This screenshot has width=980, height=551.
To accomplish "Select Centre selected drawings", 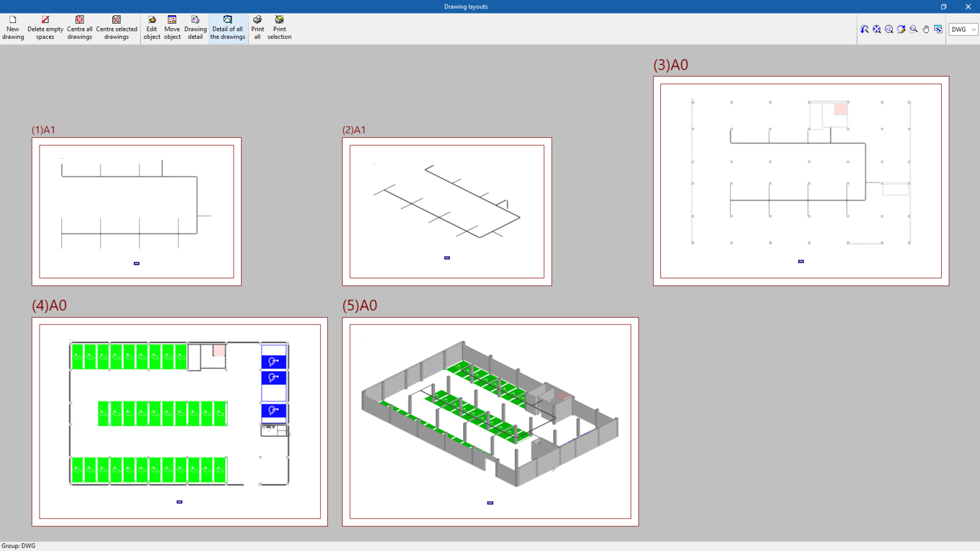I will [117, 28].
